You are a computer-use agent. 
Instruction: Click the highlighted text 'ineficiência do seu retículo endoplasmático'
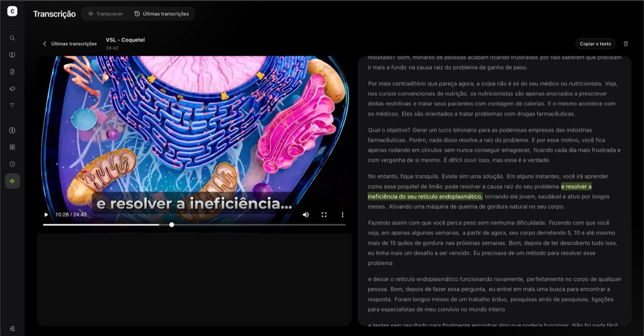[425, 197]
